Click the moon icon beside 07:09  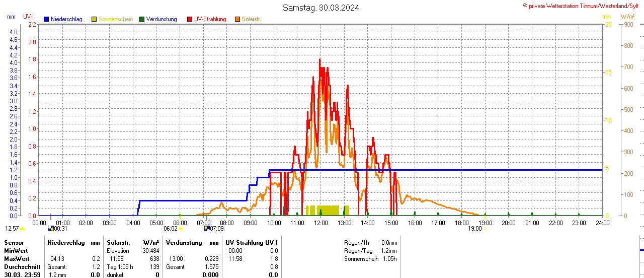click(206, 229)
